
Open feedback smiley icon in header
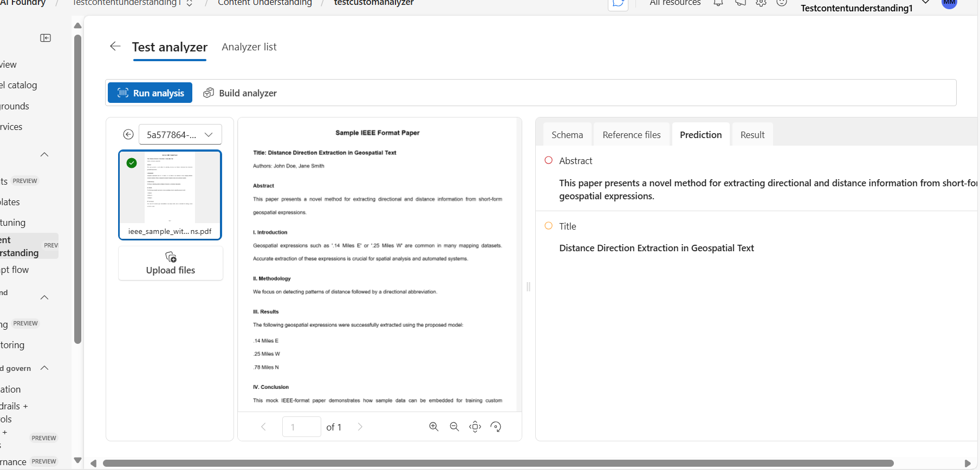click(782, 3)
